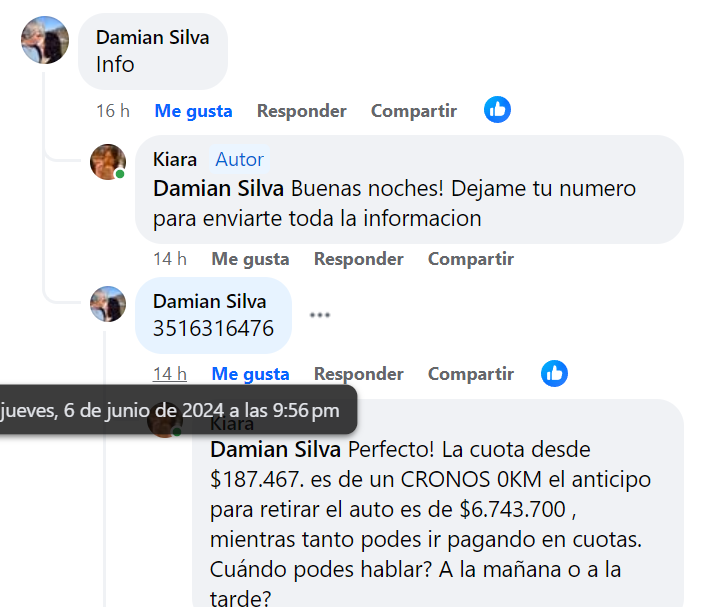Open the three-dots menu beside the phone number comment
The width and height of the screenshot is (706, 607).
click(x=319, y=314)
